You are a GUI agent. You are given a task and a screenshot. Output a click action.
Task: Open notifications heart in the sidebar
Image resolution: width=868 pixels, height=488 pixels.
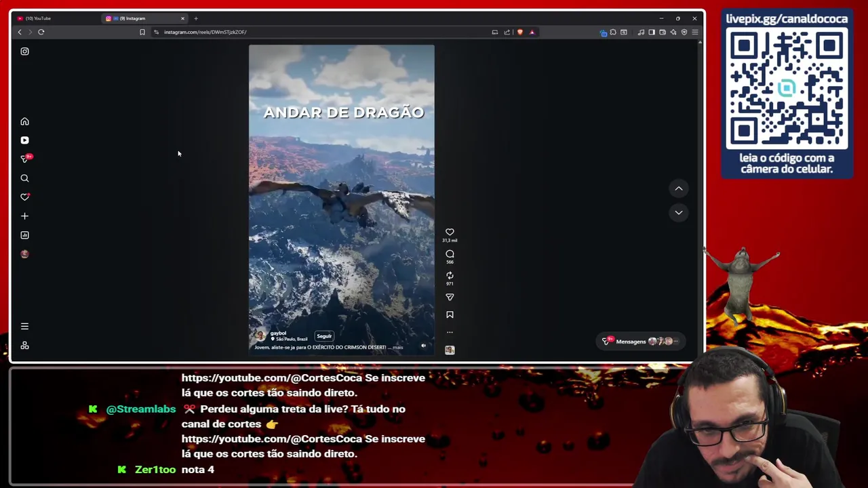click(x=24, y=197)
